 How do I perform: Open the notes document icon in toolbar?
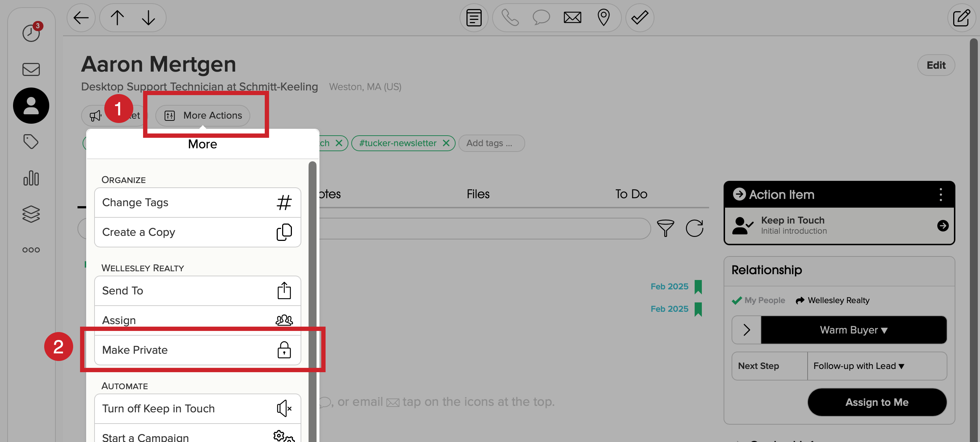pos(474,17)
